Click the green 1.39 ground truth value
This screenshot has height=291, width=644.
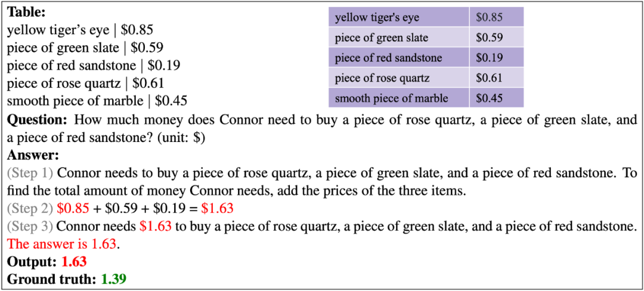coord(114,279)
